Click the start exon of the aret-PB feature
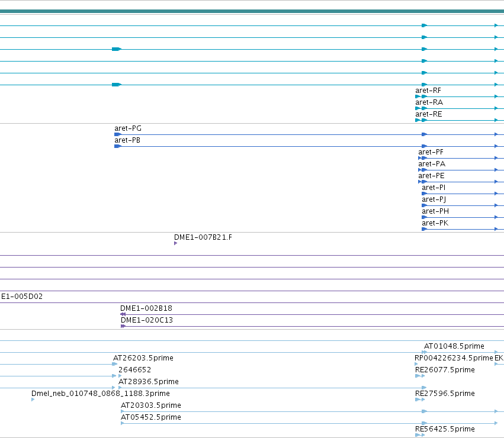The height and width of the screenshot is (438, 504). click(x=118, y=146)
